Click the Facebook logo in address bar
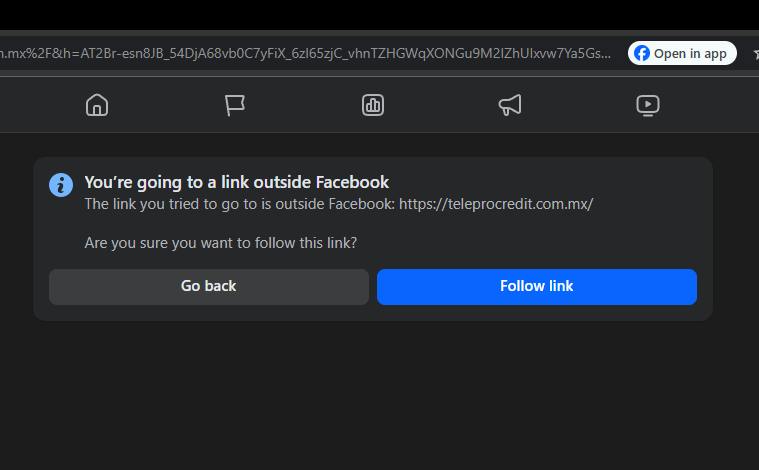The image size is (759, 470). [642, 53]
